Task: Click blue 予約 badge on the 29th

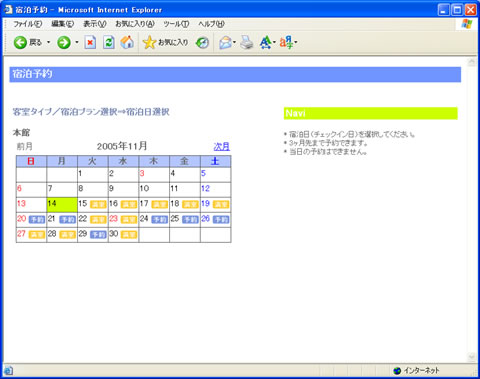Action: point(98,235)
